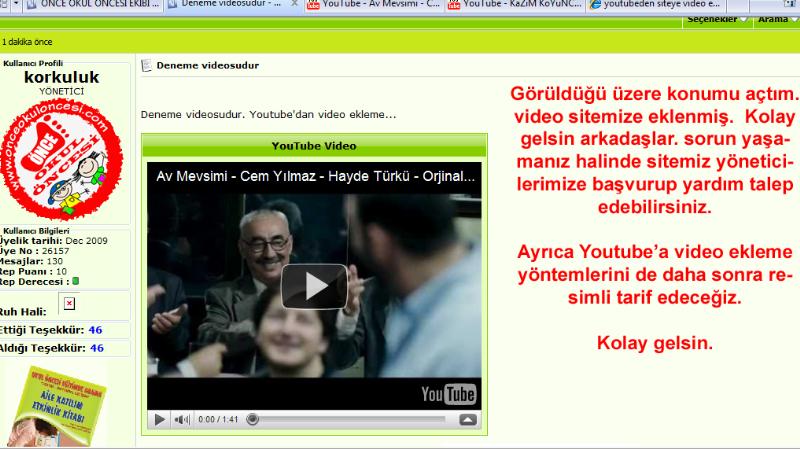Close the Deneme videosudur tab
This screenshot has height=449, width=800.
294,4
